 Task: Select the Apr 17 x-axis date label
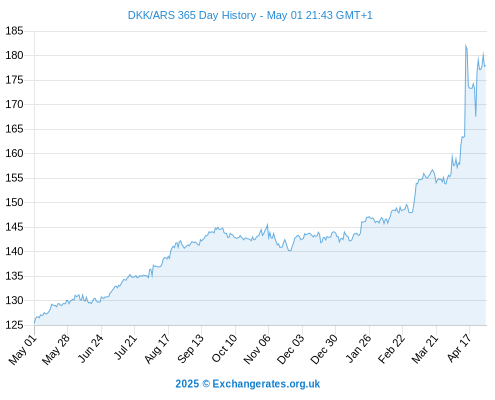[x=459, y=348]
